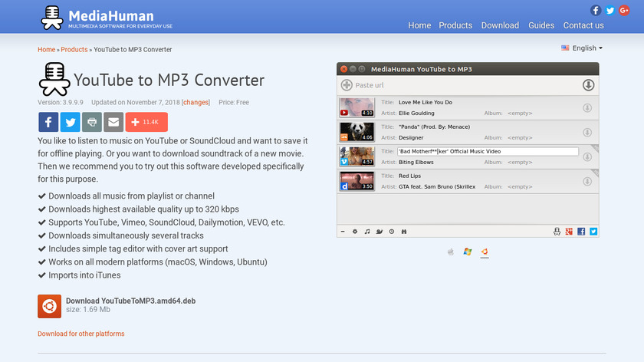Click Download YouTubeToMP3.amd64.deb link
This screenshot has height=362, width=644.
(x=130, y=301)
